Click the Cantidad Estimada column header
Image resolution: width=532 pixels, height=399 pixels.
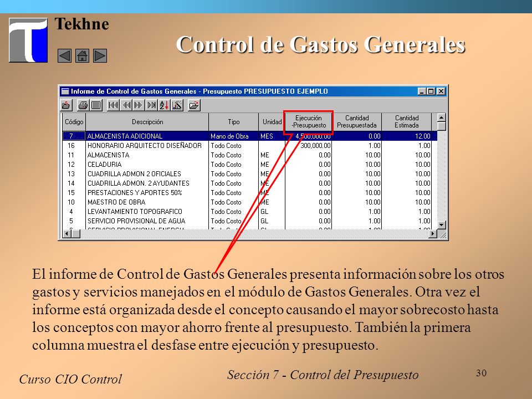click(x=406, y=122)
